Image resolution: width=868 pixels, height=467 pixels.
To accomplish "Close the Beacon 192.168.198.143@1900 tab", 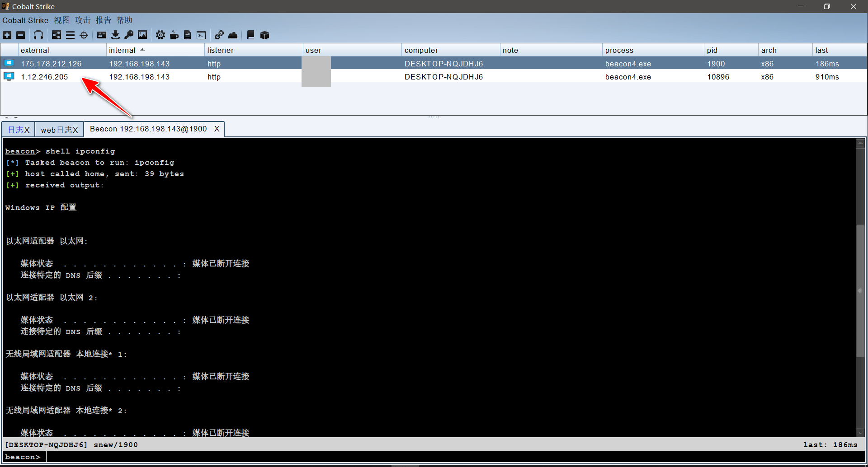I will [217, 129].
